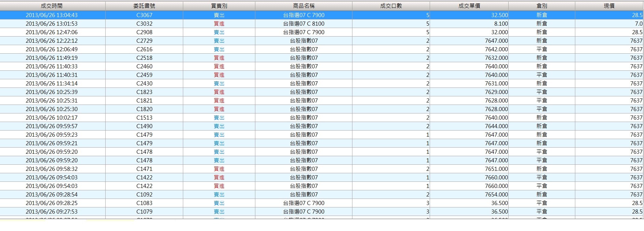Viewport: 644px width, 231px height.
Task: Select order number C2430
Action: 144,83
